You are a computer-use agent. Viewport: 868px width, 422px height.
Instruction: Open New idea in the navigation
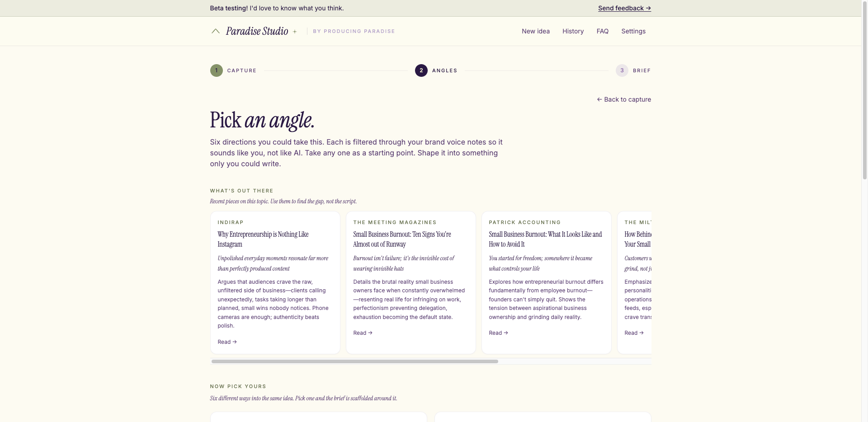click(536, 31)
